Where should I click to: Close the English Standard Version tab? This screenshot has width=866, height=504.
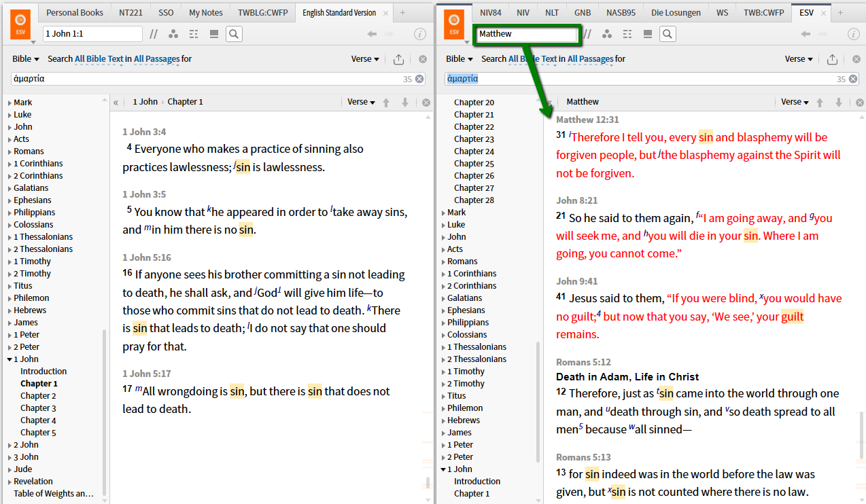tap(385, 13)
